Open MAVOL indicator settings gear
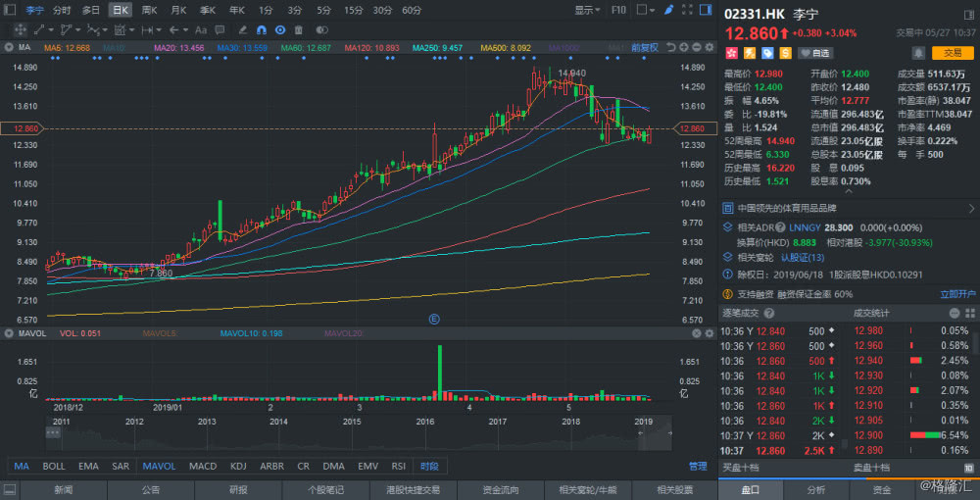 click(x=709, y=333)
